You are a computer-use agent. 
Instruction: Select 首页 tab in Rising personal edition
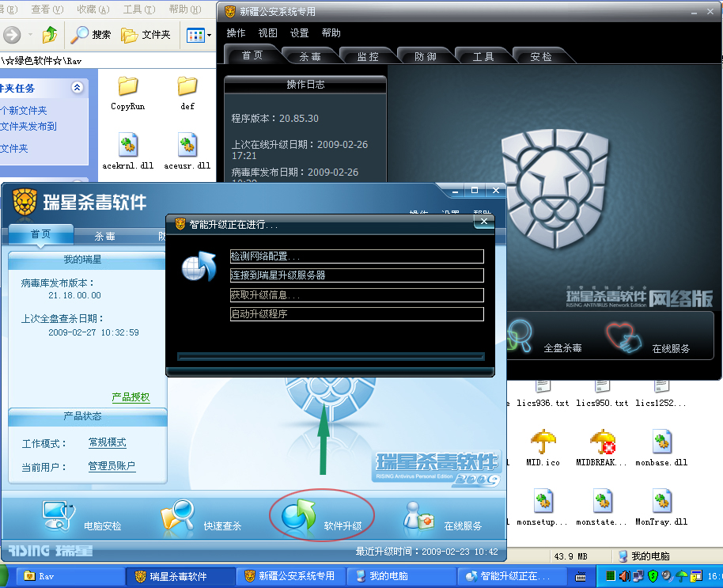[x=41, y=233]
